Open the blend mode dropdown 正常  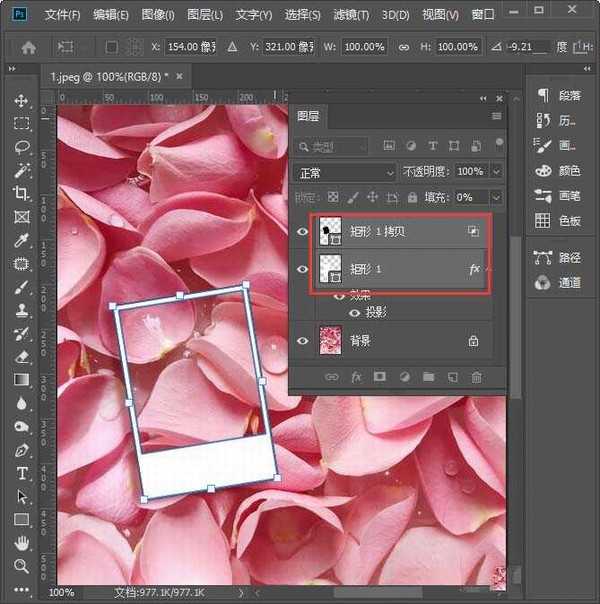tap(346, 172)
